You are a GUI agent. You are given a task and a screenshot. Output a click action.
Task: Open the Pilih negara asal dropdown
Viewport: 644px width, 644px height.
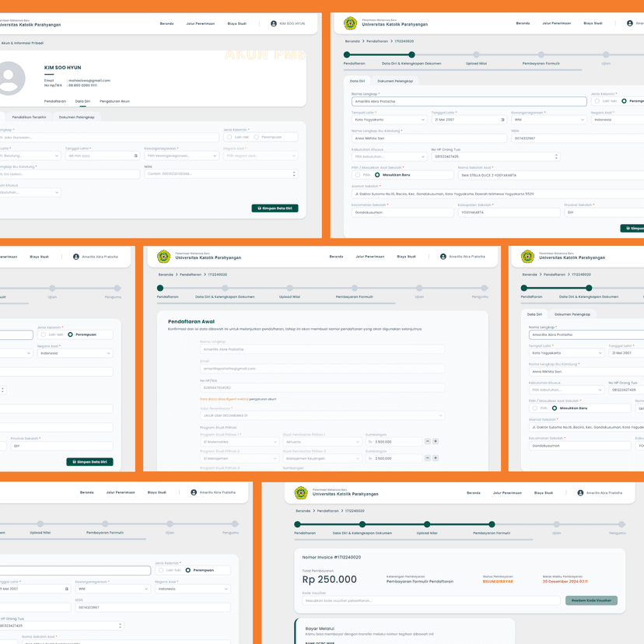[261, 156]
